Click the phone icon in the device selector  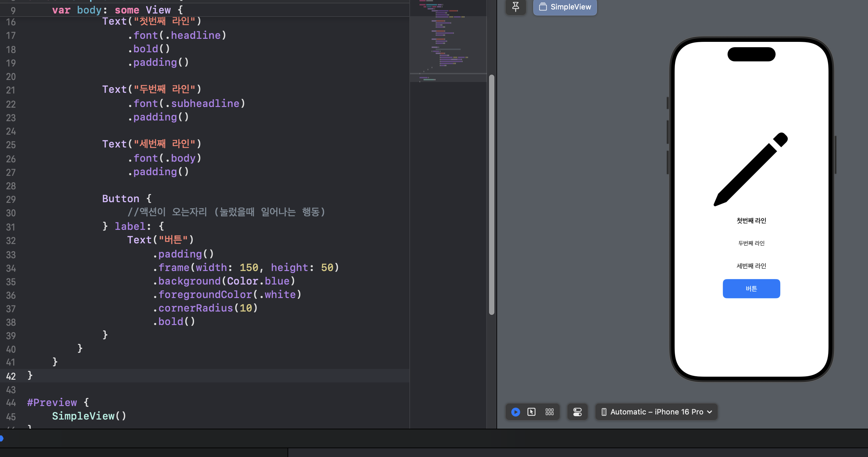tap(604, 412)
